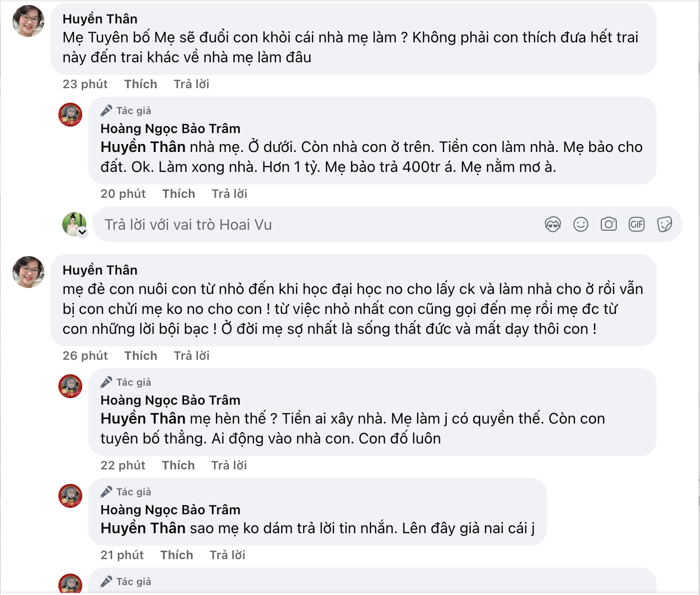700x595 pixels.
Task: Attach a photo using the camera icon
Action: point(608,225)
